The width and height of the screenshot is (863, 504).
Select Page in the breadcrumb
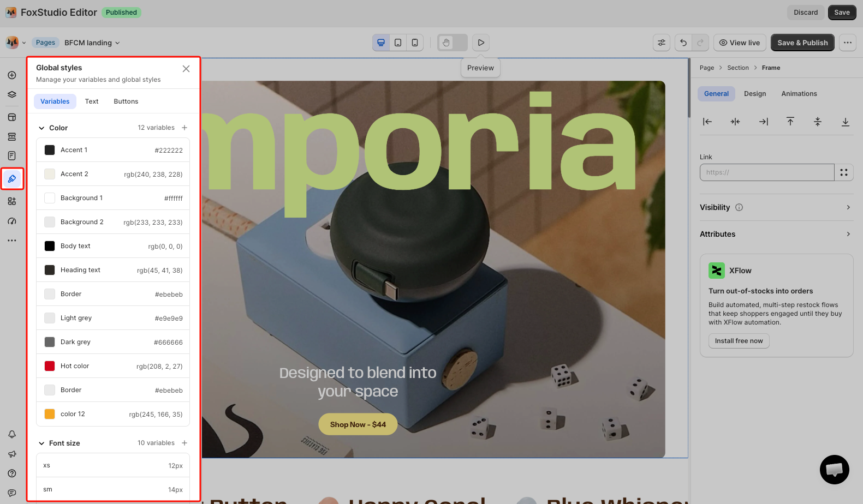[707, 68]
